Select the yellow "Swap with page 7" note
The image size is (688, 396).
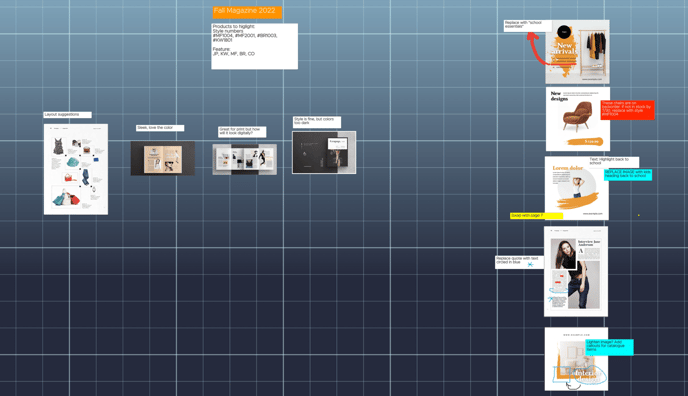536,216
